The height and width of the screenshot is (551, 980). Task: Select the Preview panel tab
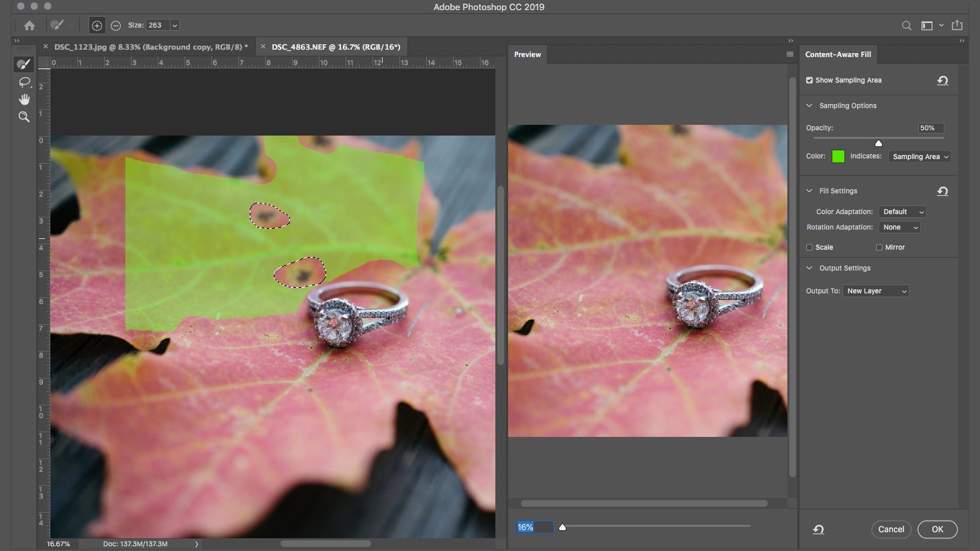click(528, 54)
